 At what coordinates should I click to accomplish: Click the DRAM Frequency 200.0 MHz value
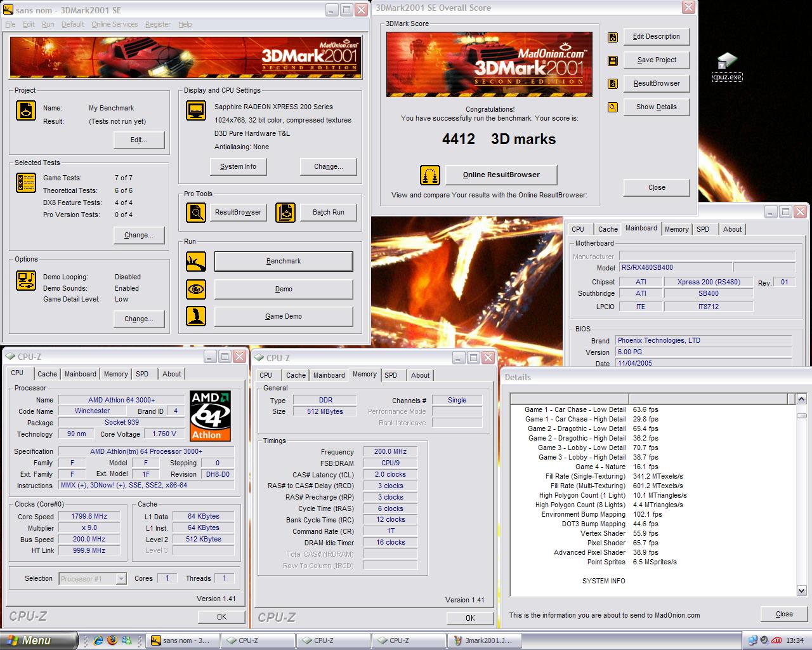[x=390, y=451]
